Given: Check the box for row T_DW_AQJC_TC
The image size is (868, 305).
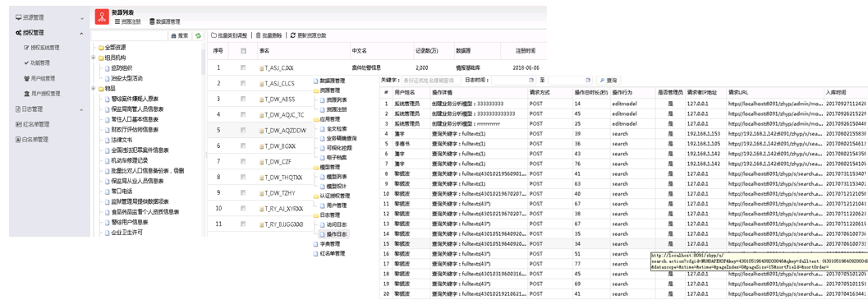Looking at the screenshot, I should [x=243, y=115].
